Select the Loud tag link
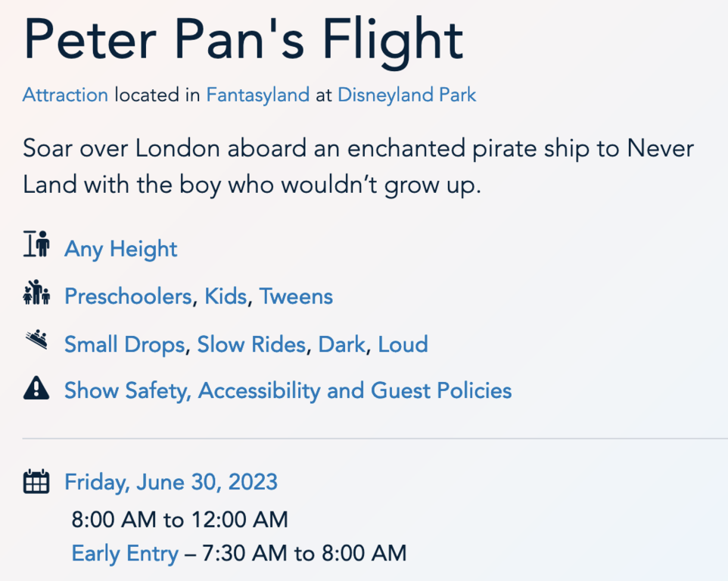 pyautogui.click(x=403, y=345)
